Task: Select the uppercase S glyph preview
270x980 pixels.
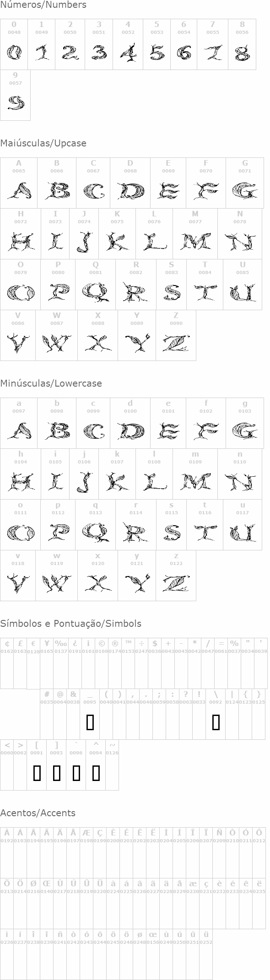Action: [172, 292]
